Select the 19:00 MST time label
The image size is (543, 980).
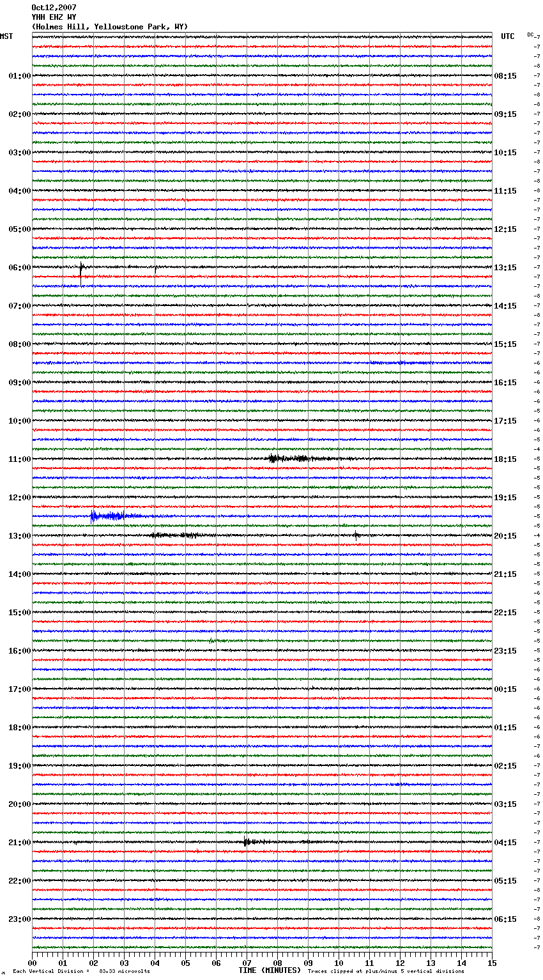tap(20, 766)
